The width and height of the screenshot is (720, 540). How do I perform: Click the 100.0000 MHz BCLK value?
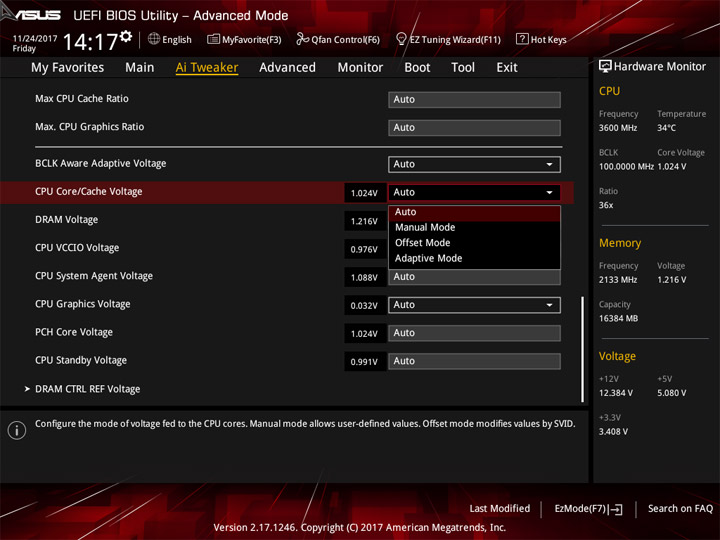[626, 166]
